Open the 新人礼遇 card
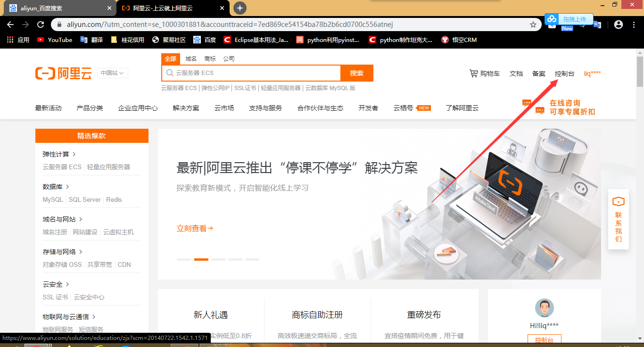 pyautogui.click(x=211, y=315)
